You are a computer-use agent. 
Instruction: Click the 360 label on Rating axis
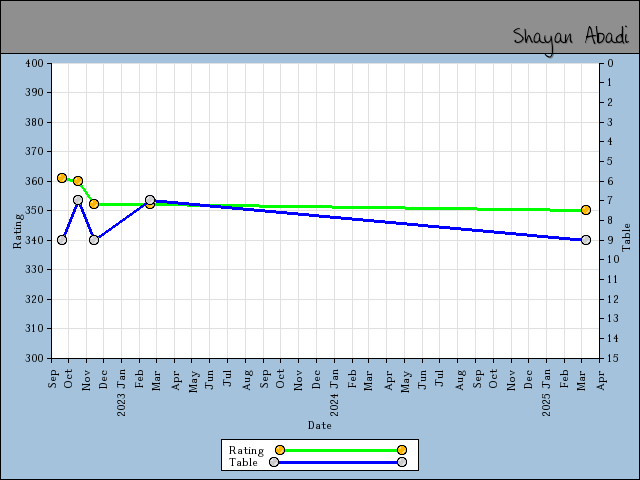[34, 181]
